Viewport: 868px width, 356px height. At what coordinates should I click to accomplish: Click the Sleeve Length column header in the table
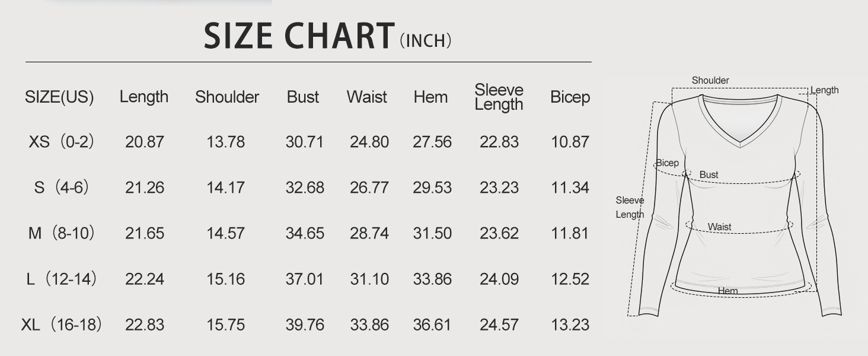(499, 97)
